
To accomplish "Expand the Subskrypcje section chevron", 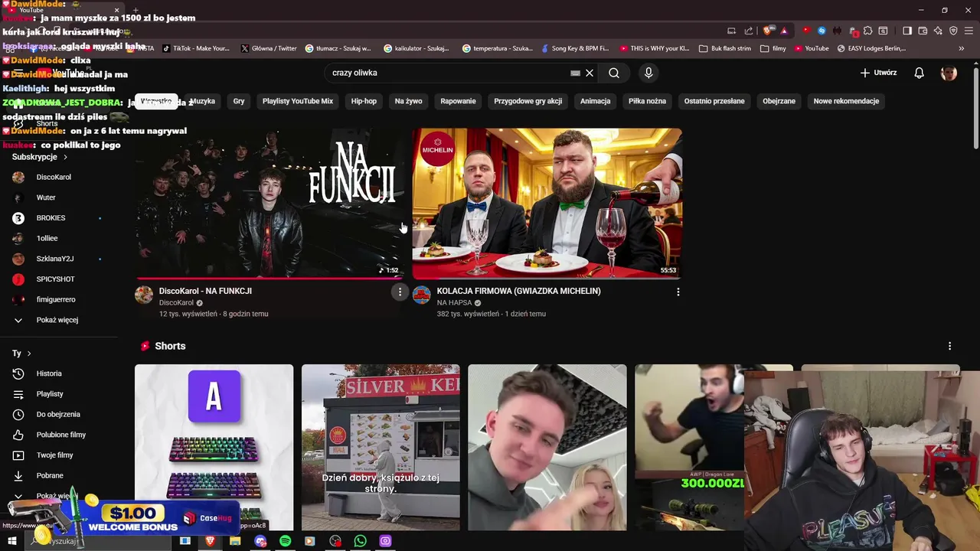I will [x=65, y=157].
